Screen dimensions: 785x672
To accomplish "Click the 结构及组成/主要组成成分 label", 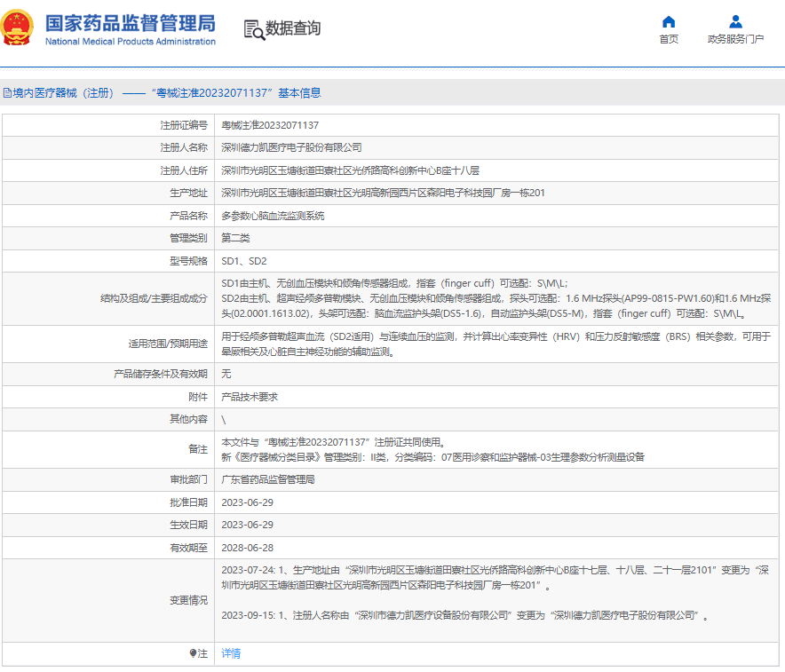I will point(154,299).
